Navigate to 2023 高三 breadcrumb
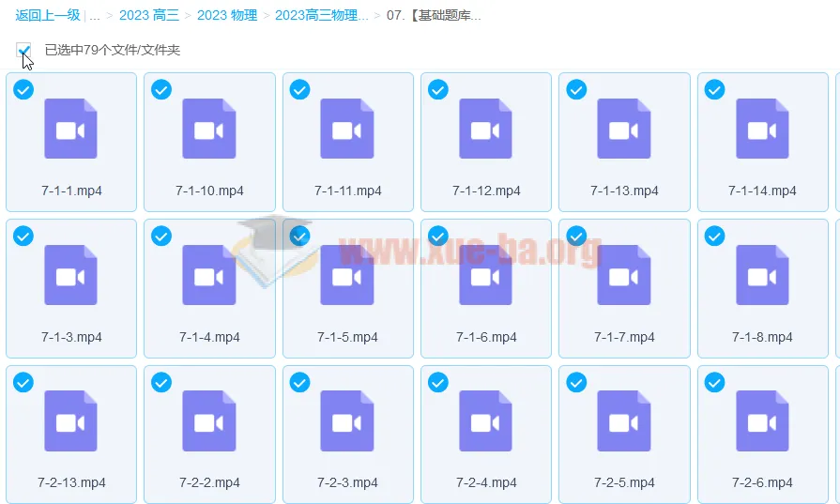 tap(149, 15)
